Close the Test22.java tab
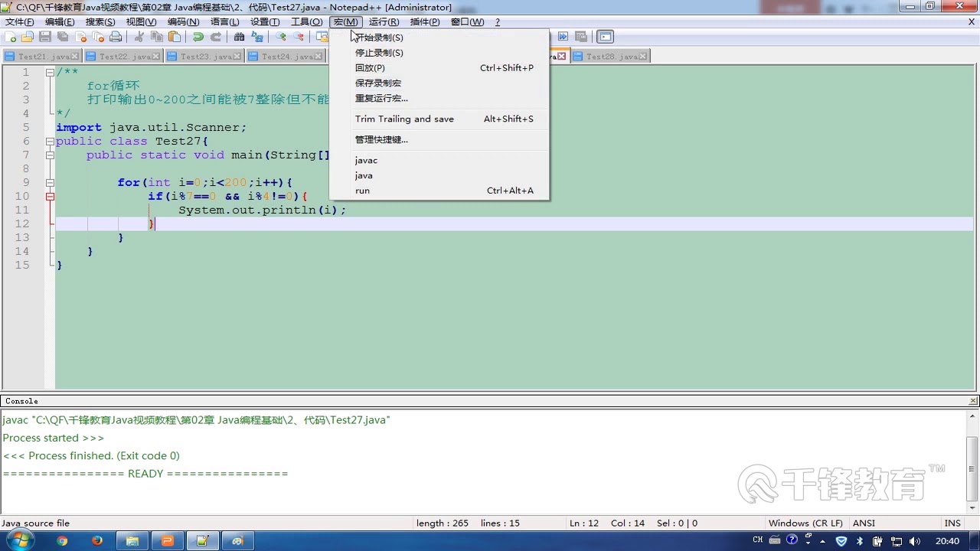This screenshot has width=980, height=551. point(156,57)
